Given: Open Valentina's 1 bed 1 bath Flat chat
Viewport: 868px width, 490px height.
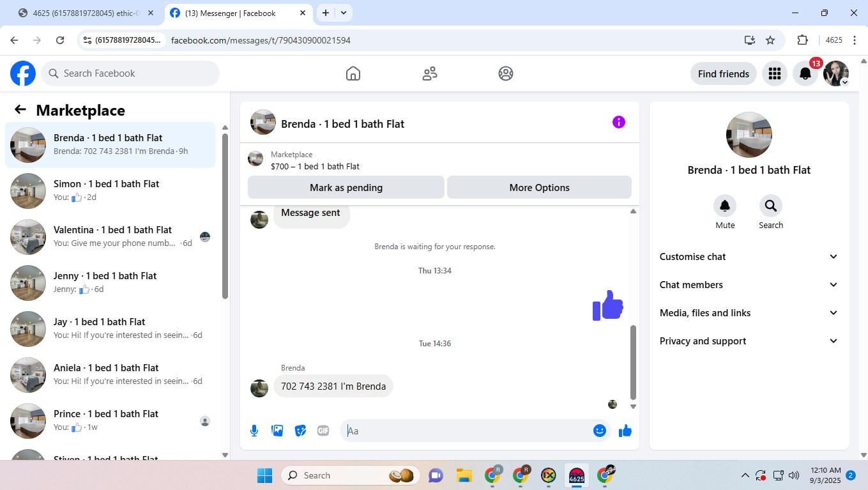Looking at the screenshot, I should [x=110, y=237].
